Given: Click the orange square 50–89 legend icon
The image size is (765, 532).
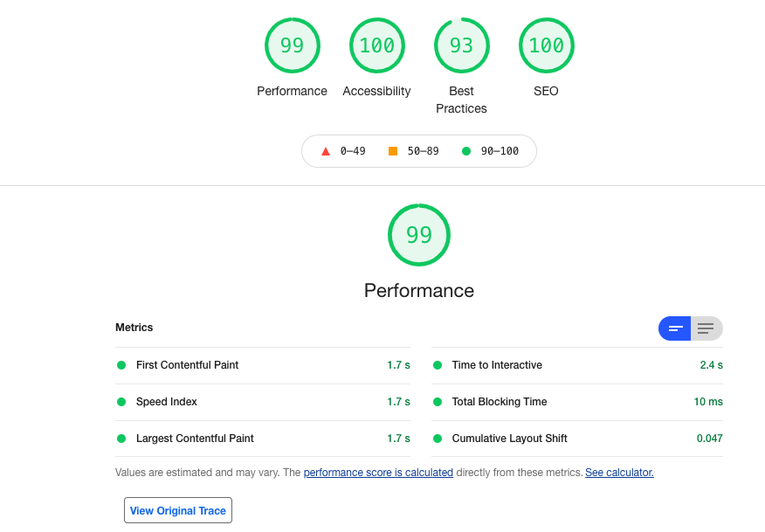Looking at the screenshot, I should [x=393, y=151].
